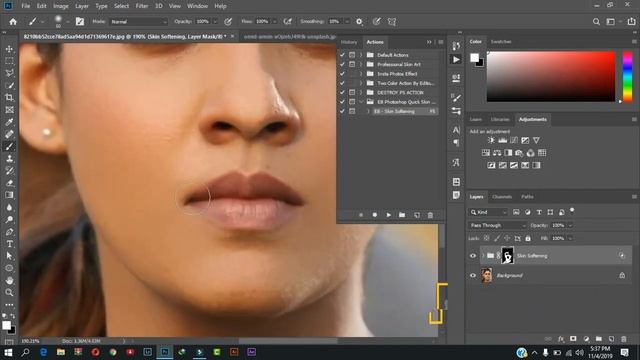Select the Lasso tool
The image size is (640, 360).
coord(9,73)
